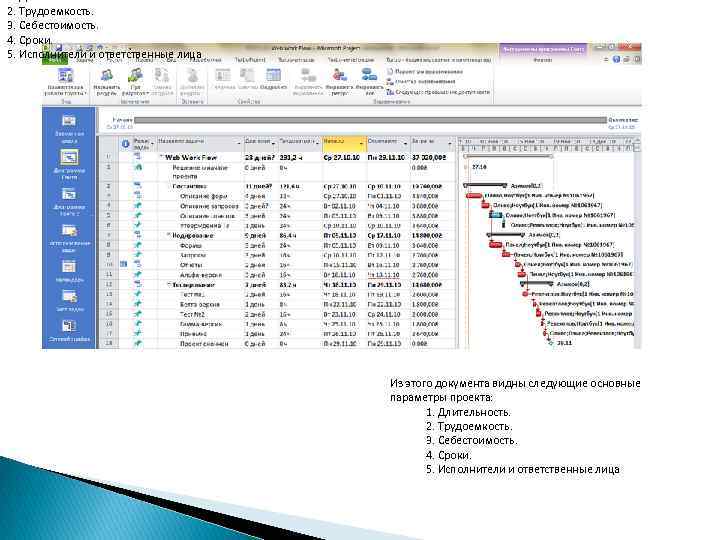The image size is (720, 540).
Task: Select the Тест №2 task name cell
Action: coord(192,315)
